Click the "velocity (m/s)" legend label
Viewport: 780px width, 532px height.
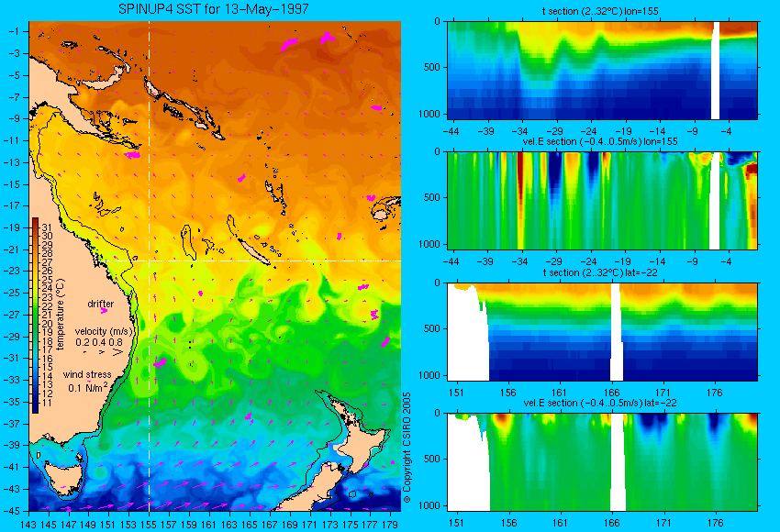coord(104,331)
